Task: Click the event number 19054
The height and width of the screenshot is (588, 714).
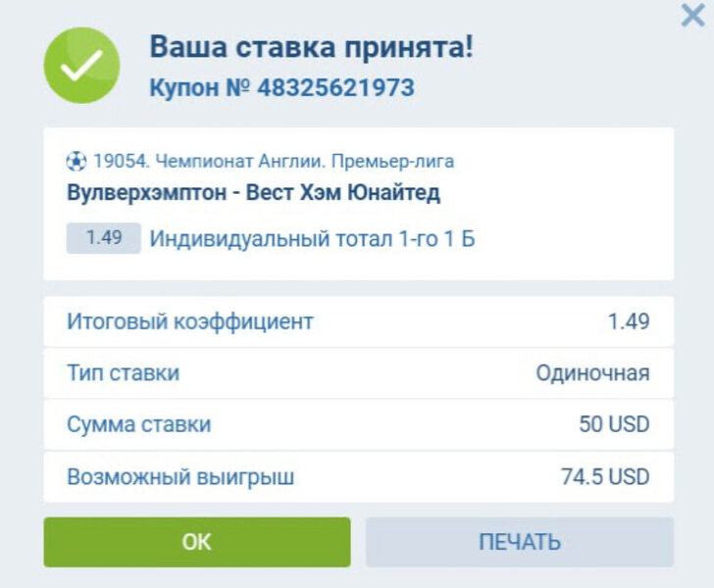Action: [119, 161]
